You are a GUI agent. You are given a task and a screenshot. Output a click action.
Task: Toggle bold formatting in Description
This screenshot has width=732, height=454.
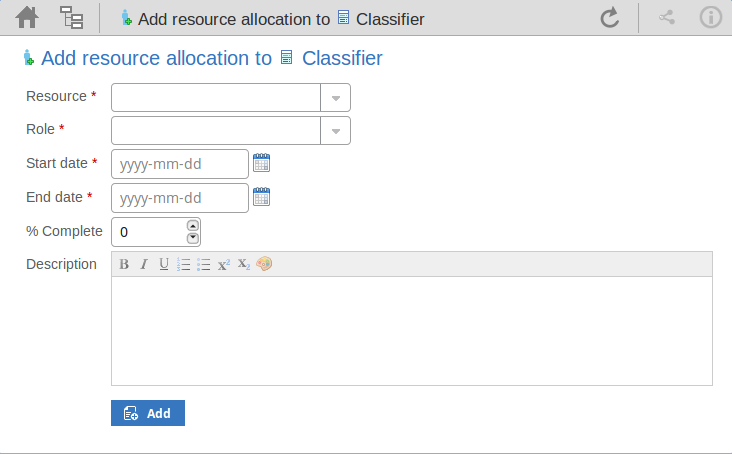point(124,264)
